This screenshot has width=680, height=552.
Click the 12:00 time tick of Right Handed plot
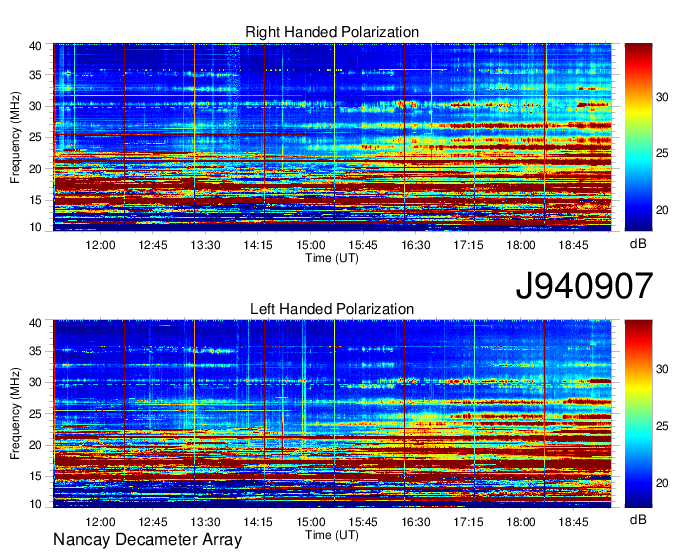[x=100, y=245]
